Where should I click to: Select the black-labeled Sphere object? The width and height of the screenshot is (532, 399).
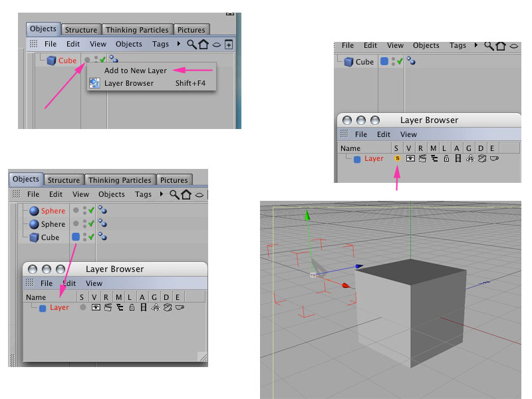click(x=53, y=224)
